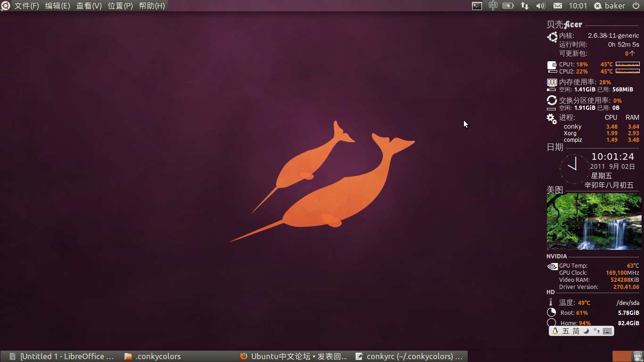Screen dimensions: 644x362
Task: Click the processes gears icon in Conky
Action: point(552,118)
